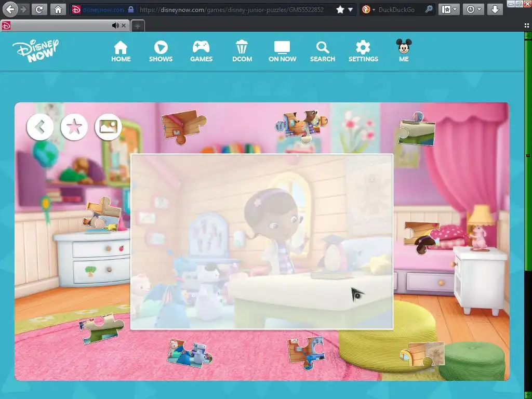The height and width of the screenshot is (399, 532).
Task: Open SETTINGS gear in Disney navigation
Action: [363, 51]
